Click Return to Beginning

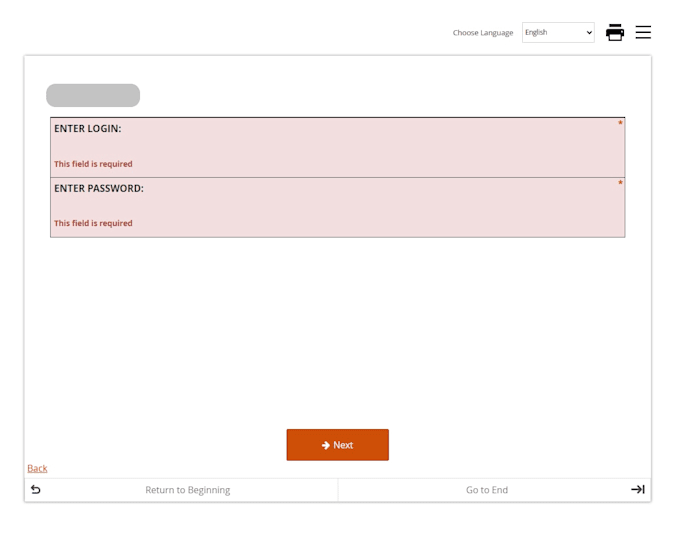click(187, 490)
